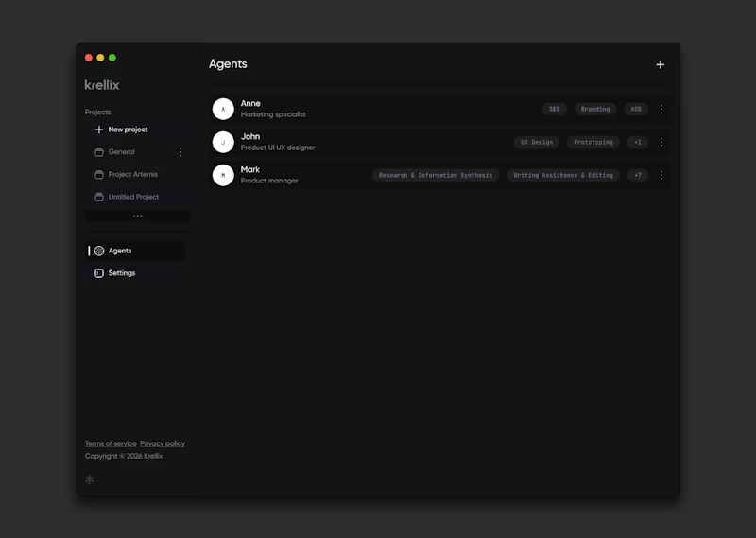The image size is (756, 538).
Task: Click John's avatar circle
Action: [x=223, y=142]
